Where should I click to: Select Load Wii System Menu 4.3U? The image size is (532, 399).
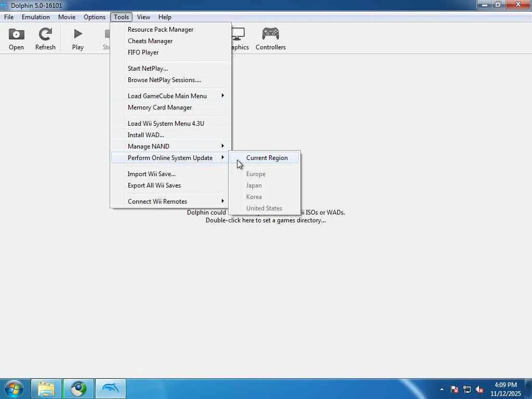pyautogui.click(x=170, y=124)
